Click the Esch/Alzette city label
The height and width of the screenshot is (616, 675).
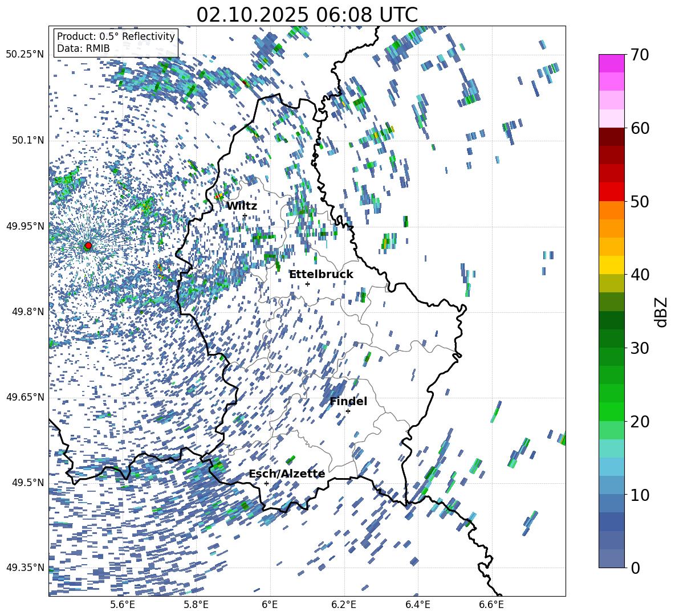(x=287, y=474)
